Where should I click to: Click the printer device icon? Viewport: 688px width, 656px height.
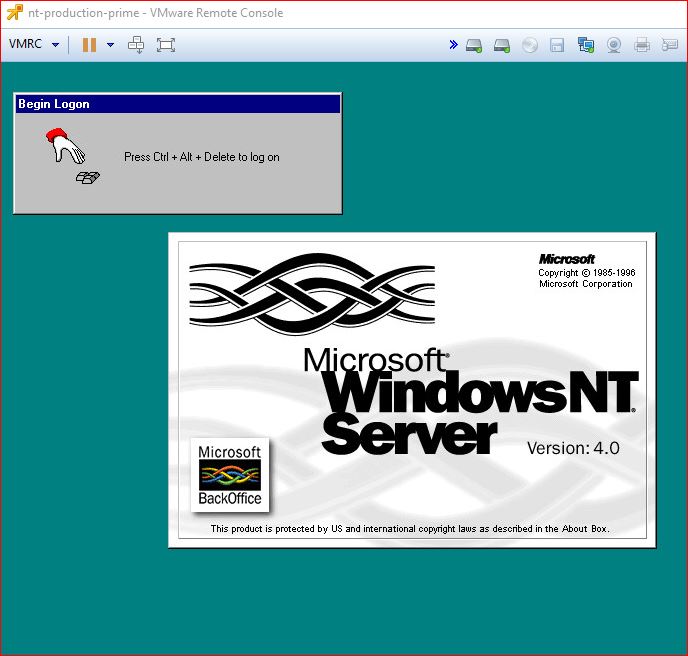point(642,45)
